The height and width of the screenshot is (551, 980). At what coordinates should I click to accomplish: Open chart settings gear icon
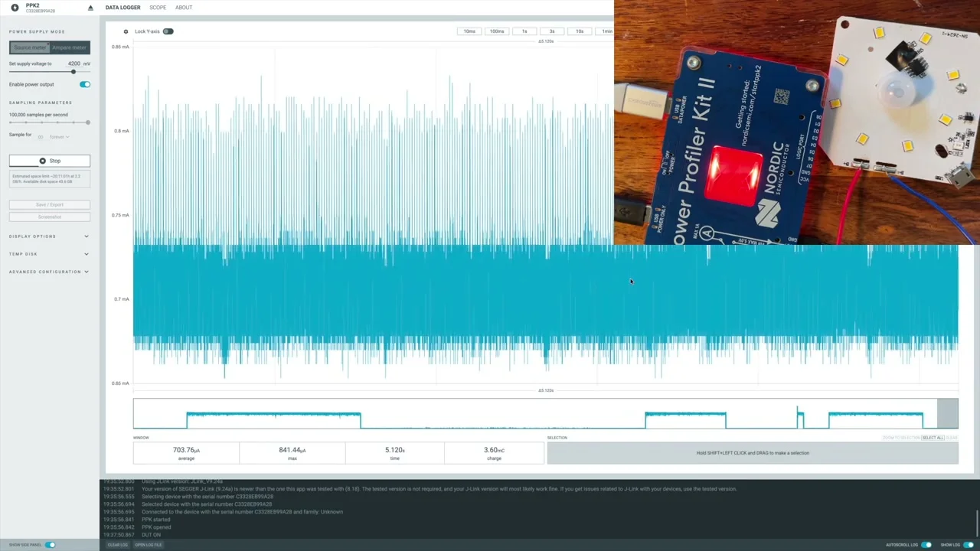(x=126, y=31)
